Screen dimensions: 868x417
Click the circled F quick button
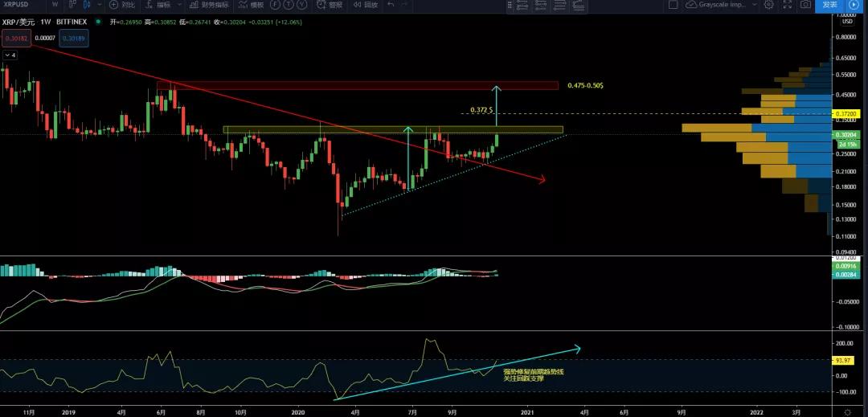(276, 5)
